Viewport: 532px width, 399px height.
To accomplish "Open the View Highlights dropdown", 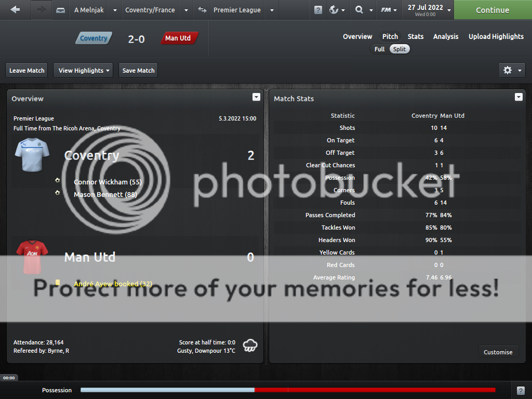I will click(x=84, y=70).
